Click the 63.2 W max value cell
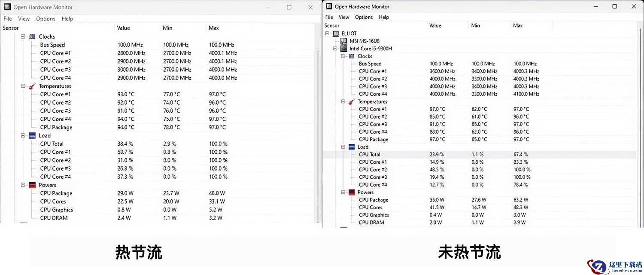The height and width of the screenshot is (275, 644). coord(521,200)
